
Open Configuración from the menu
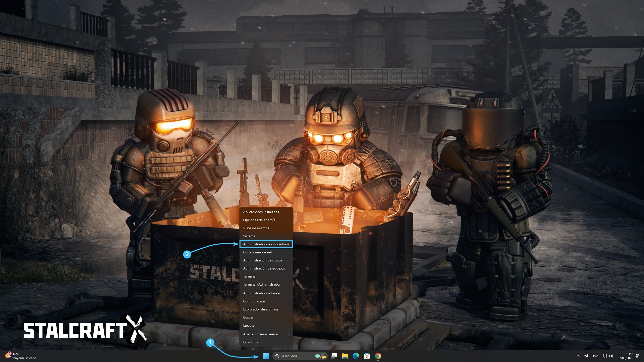tap(266, 301)
